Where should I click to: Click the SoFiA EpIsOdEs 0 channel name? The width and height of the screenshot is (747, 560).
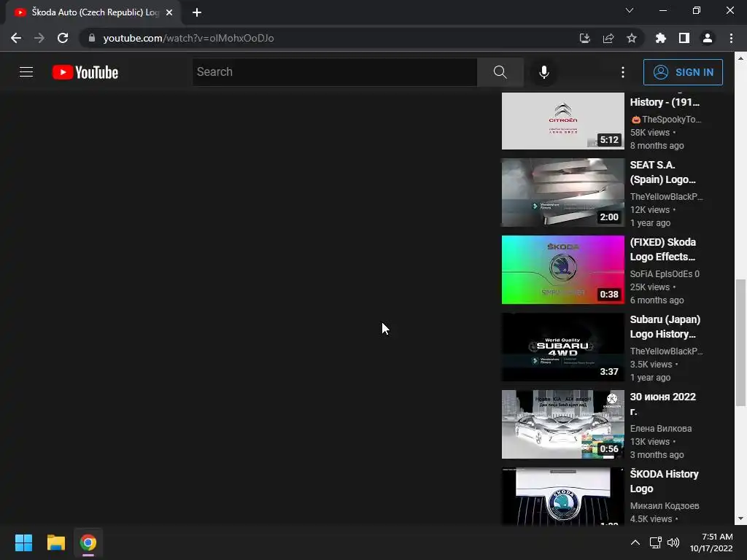coord(665,274)
